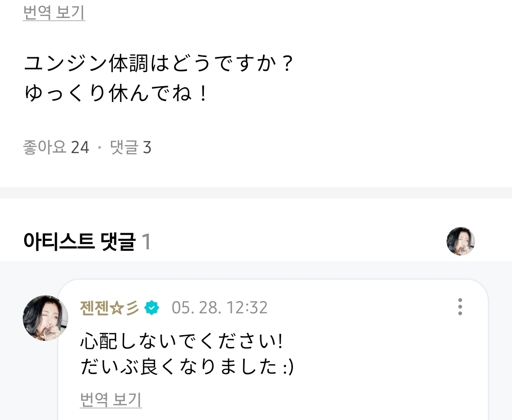Click the likes count number 24
512x420 pixels.
[80, 147]
